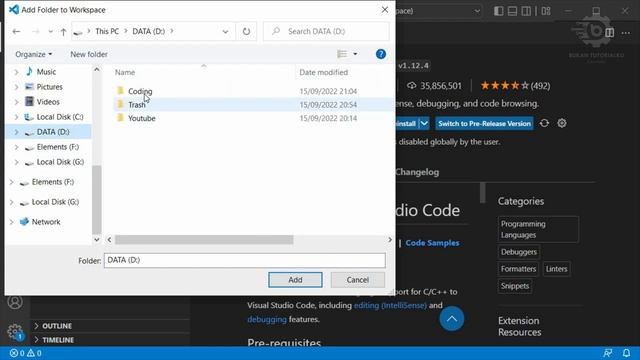Open recent locations dropdown arrow
The image size is (640, 360).
[50, 31]
